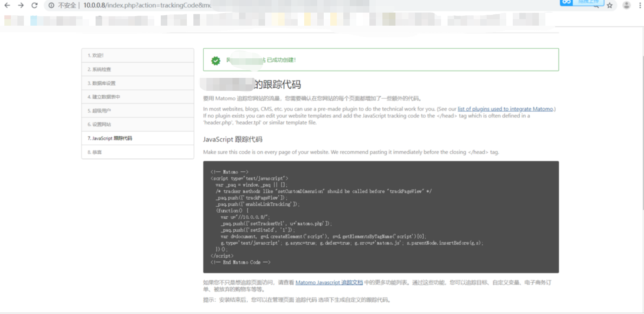Select step 6 设置网站
644x314 pixels.
point(137,124)
